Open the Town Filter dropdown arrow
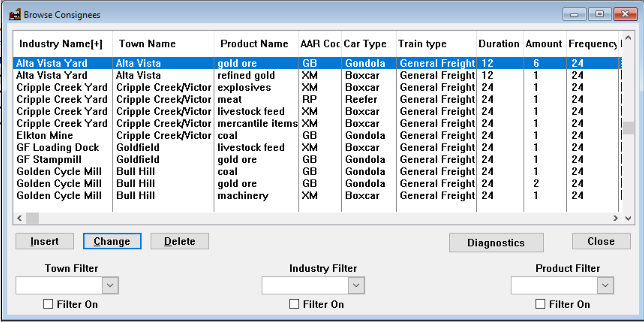Image resolution: width=644 pixels, height=322 pixels. [110, 286]
